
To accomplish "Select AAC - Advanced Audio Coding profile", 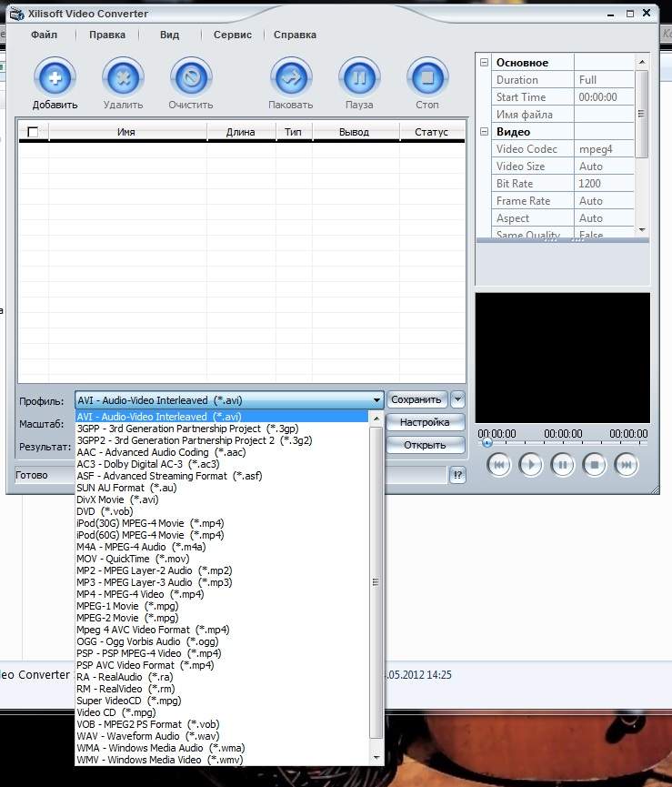I will [x=221, y=452].
